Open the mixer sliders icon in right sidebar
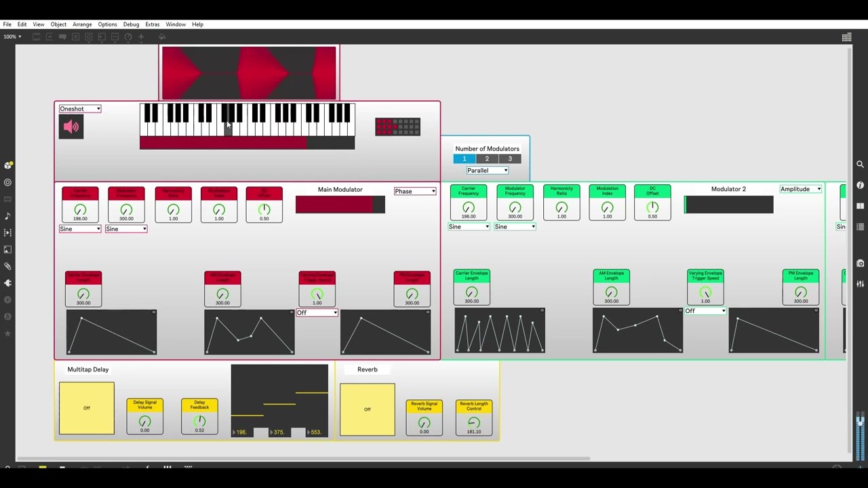 (860, 284)
